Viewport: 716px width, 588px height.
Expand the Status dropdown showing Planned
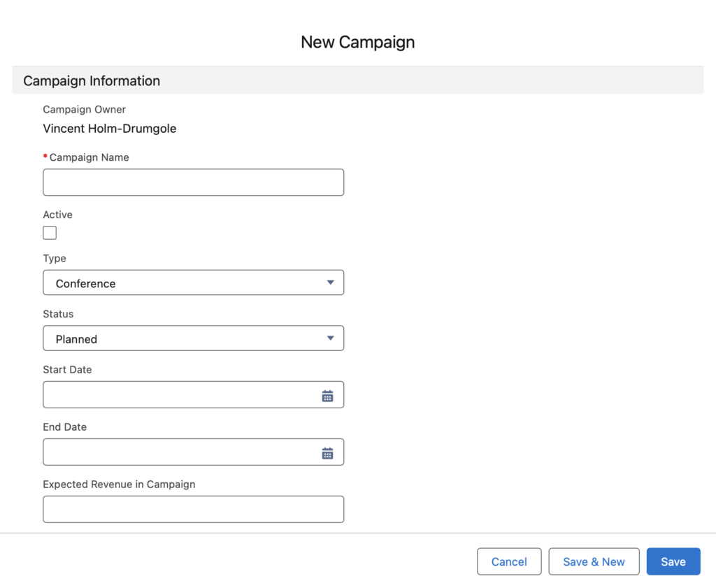[x=193, y=339]
